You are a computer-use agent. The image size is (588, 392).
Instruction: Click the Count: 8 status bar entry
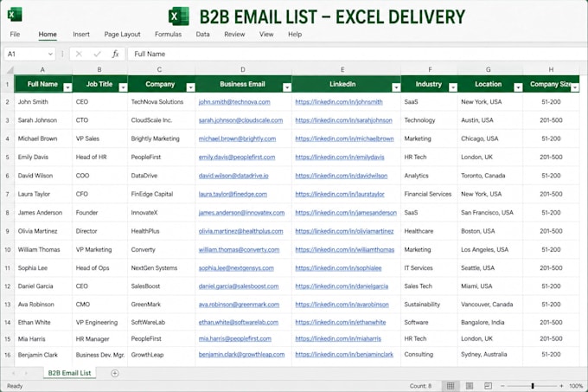pos(420,386)
